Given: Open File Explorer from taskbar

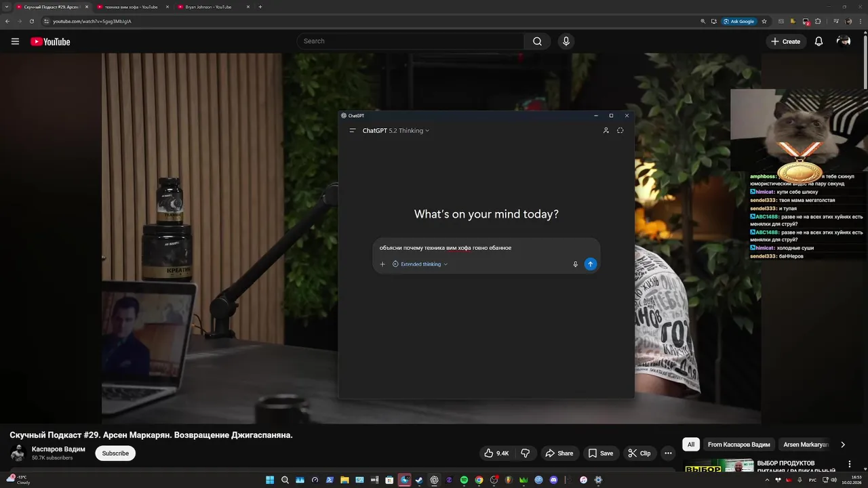Looking at the screenshot, I should point(344,480).
